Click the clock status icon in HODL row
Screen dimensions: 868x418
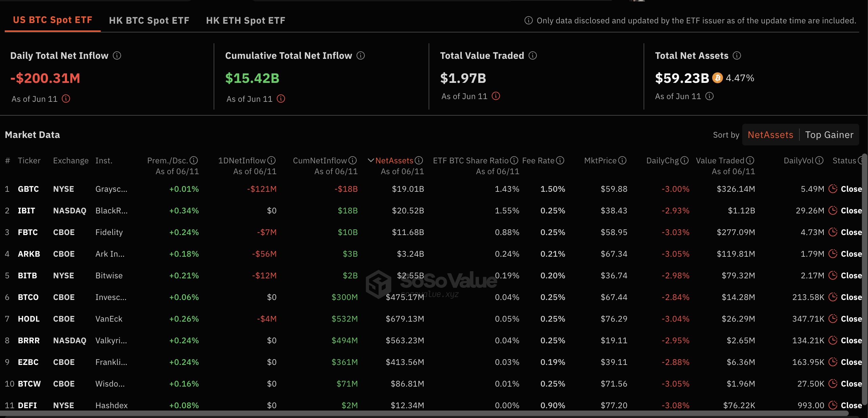pyautogui.click(x=833, y=319)
